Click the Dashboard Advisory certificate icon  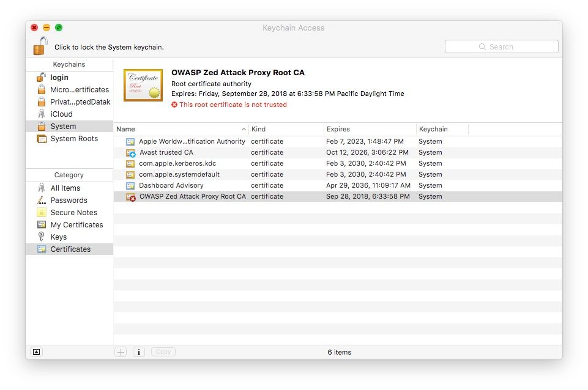click(x=130, y=186)
